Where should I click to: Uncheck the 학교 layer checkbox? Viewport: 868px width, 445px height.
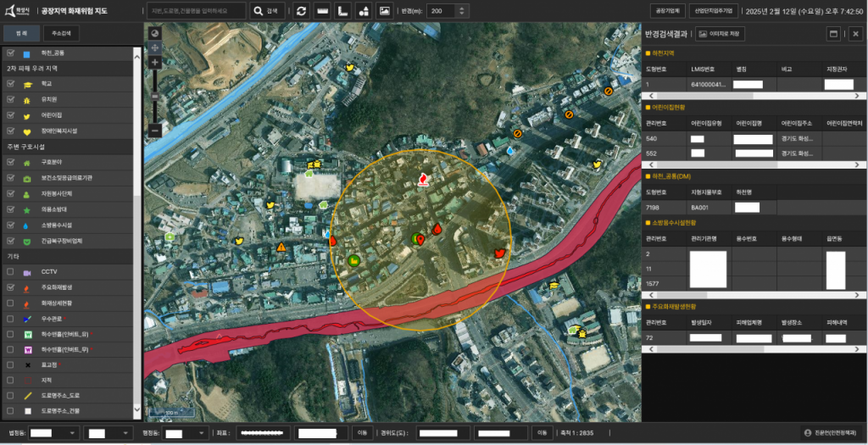pyautogui.click(x=10, y=84)
